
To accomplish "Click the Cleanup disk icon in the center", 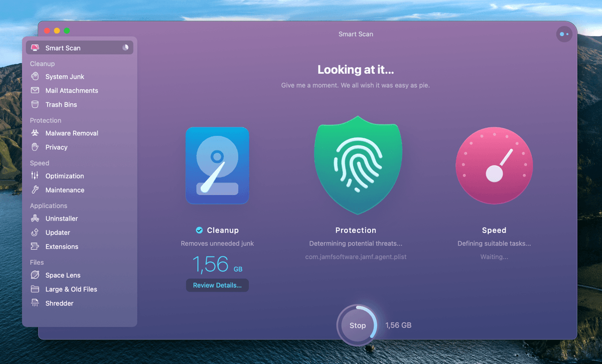I will 217,165.
